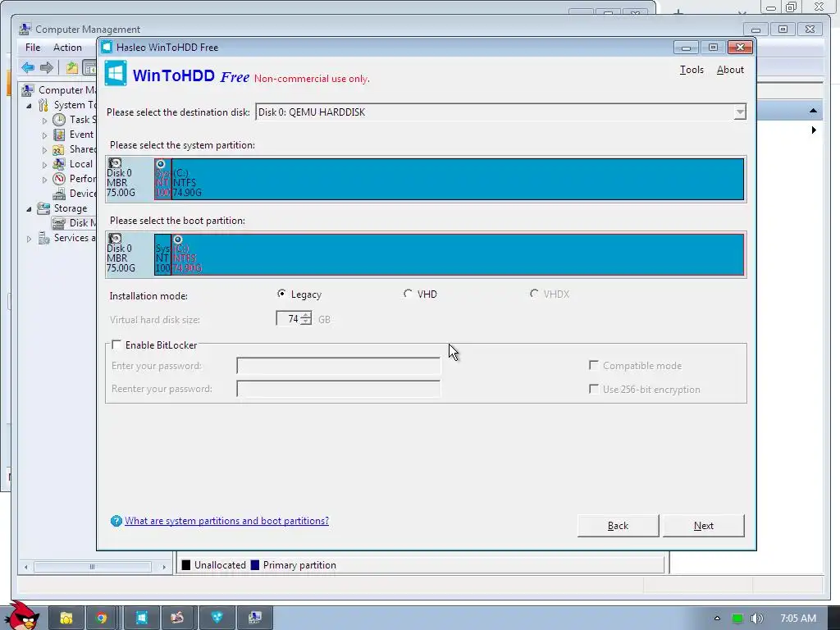Click the help question mark icon

point(116,521)
